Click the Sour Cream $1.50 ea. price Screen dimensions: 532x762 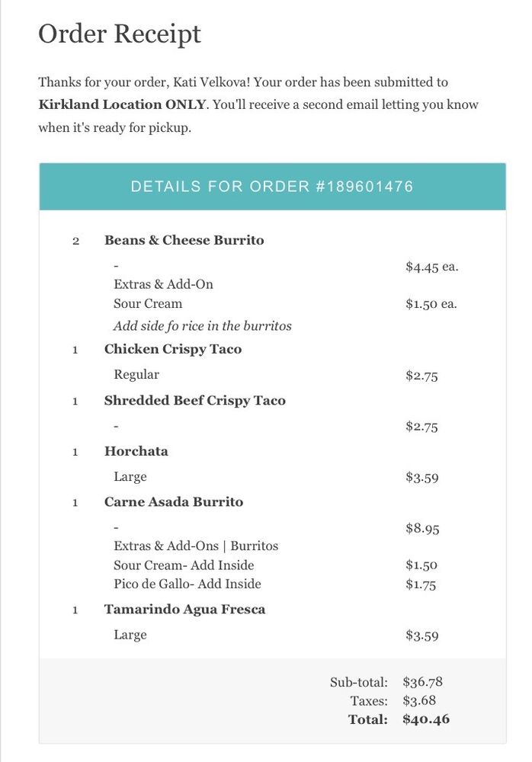431,303
